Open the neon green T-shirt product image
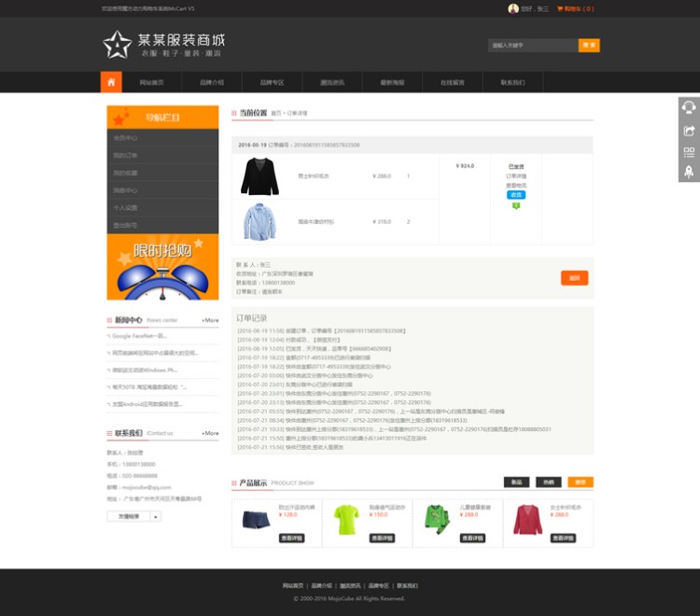 click(346, 520)
